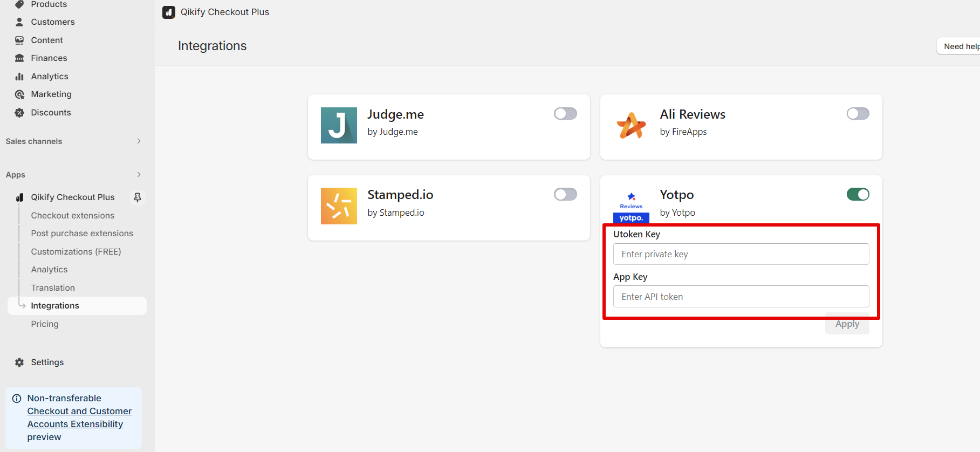Go to Content section

point(47,40)
